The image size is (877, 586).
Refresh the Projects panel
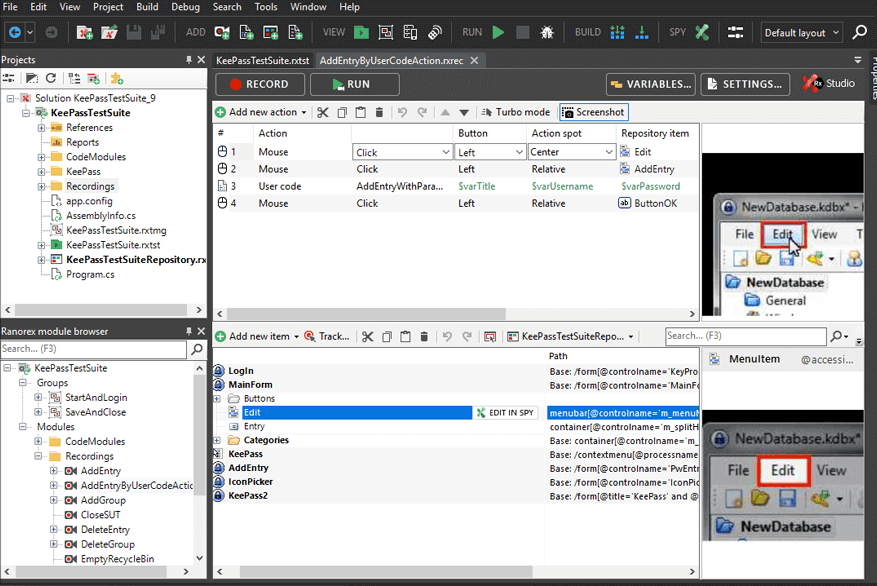coord(51,78)
